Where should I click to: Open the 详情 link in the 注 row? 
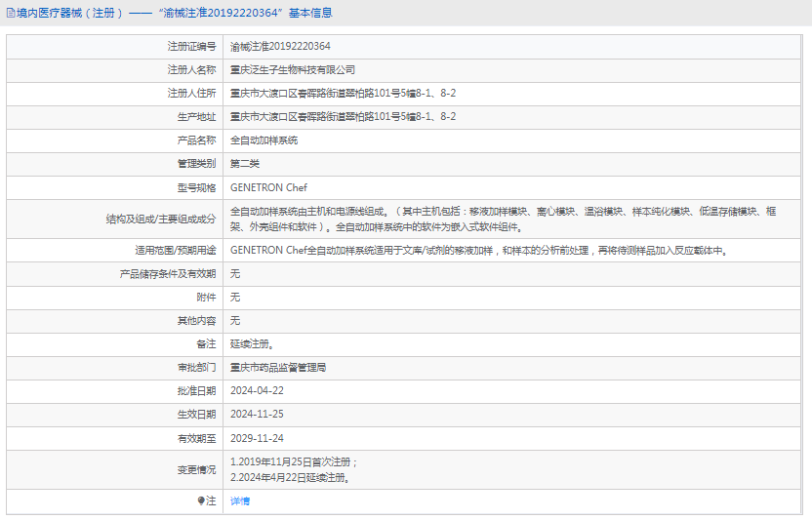[240, 500]
